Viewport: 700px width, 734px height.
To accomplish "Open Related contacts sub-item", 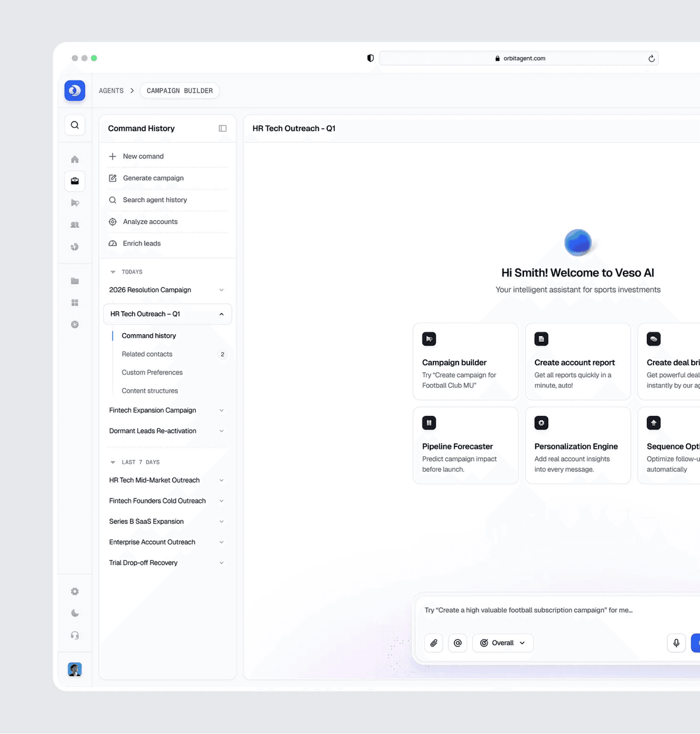I will (x=147, y=354).
